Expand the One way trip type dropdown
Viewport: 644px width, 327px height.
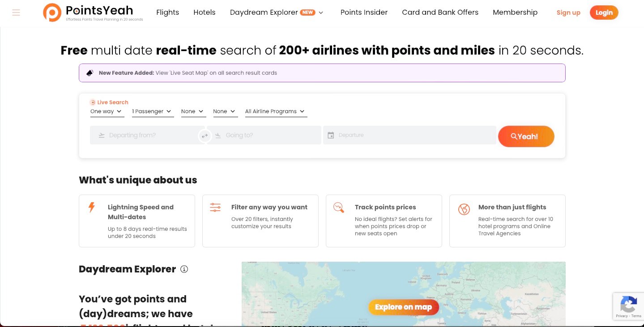(107, 111)
